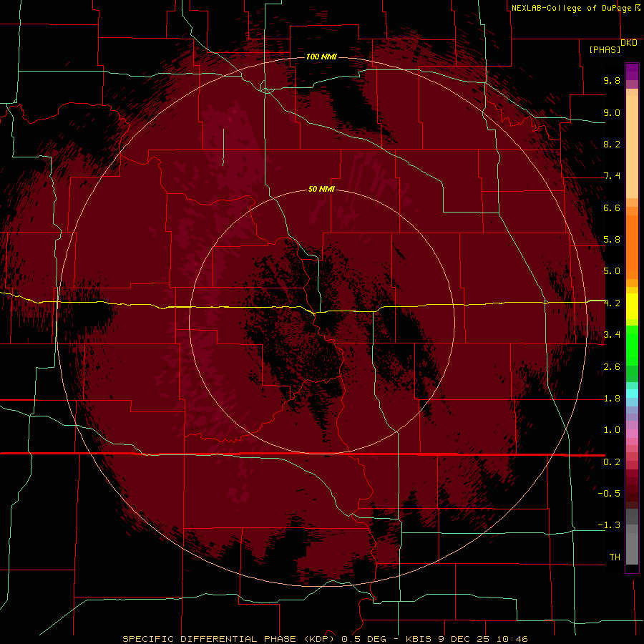Click the 6.6 legend value
Viewport: 644px width, 644px height.
[612, 208]
